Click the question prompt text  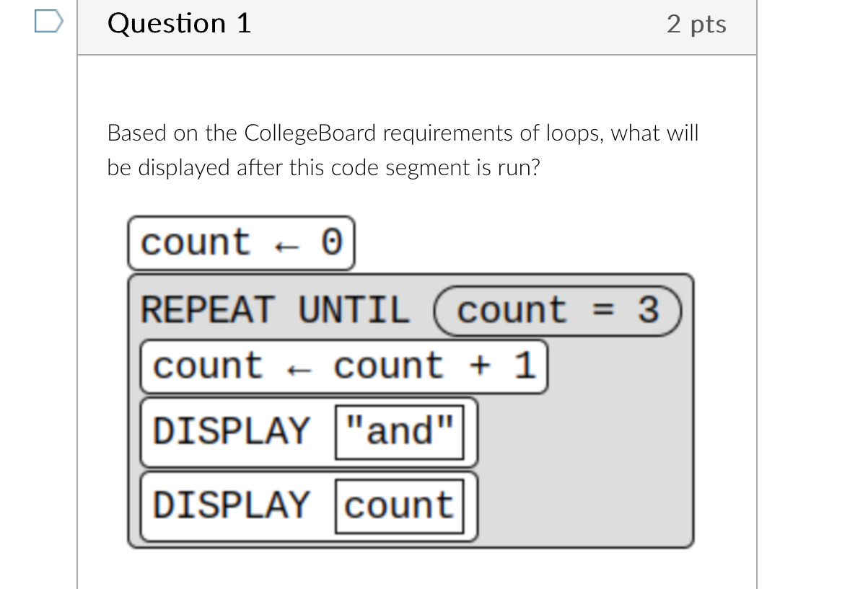click(x=403, y=150)
